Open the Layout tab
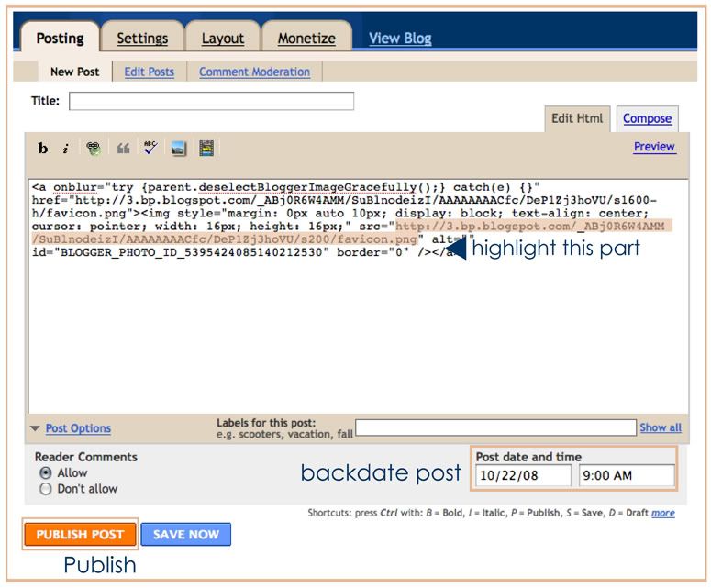Viewport: 711px width, 588px height. click(223, 39)
